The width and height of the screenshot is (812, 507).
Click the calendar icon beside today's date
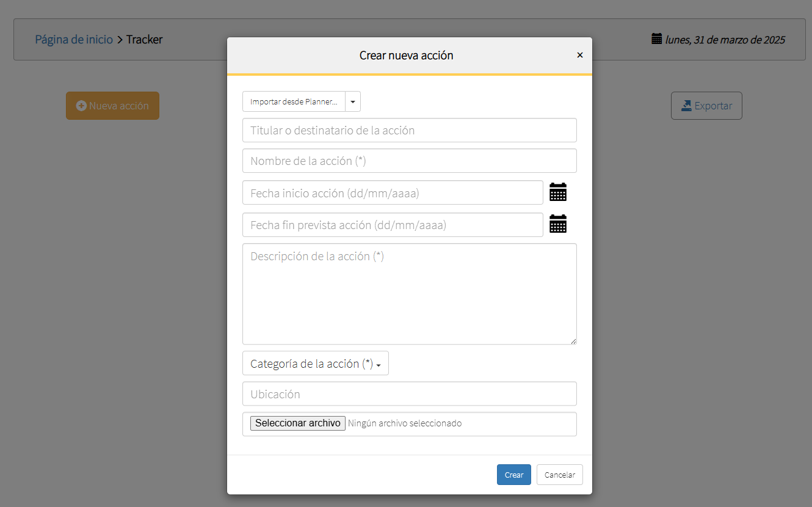(657, 39)
